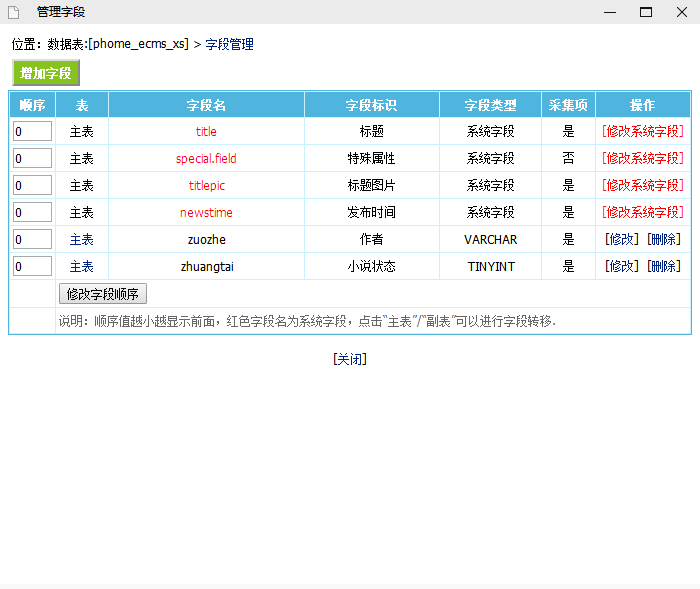
Task: Click 修改系统字段 for the titlepic row
Action: pyautogui.click(x=643, y=185)
